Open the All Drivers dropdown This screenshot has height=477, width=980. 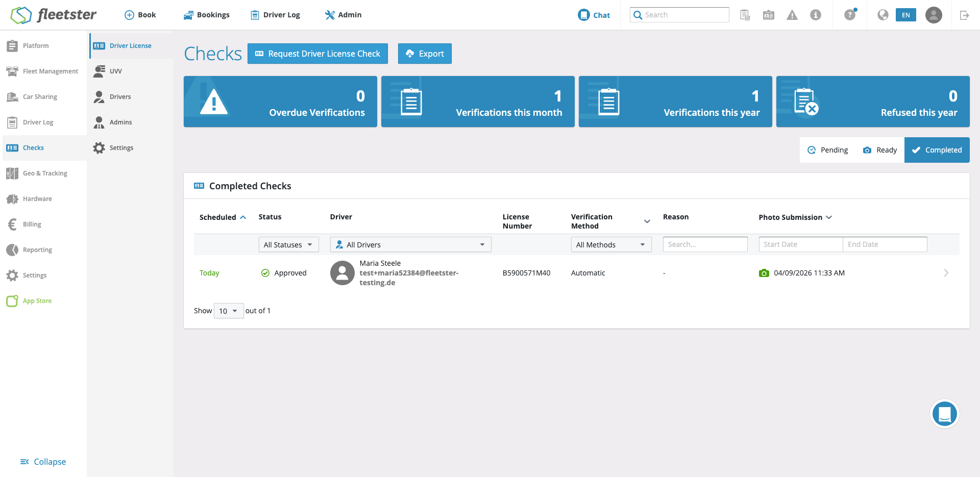(411, 245)
